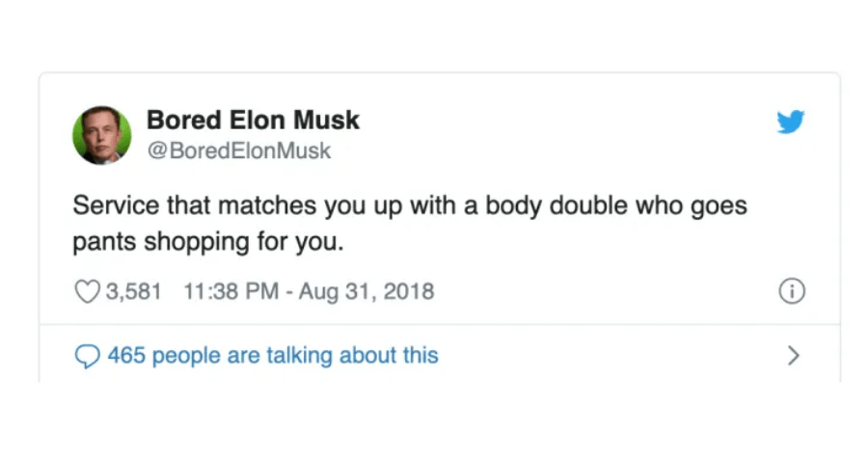868x463 pixels.
Task: Expand the conversation with the right chevron
Action: pos(794,356)
